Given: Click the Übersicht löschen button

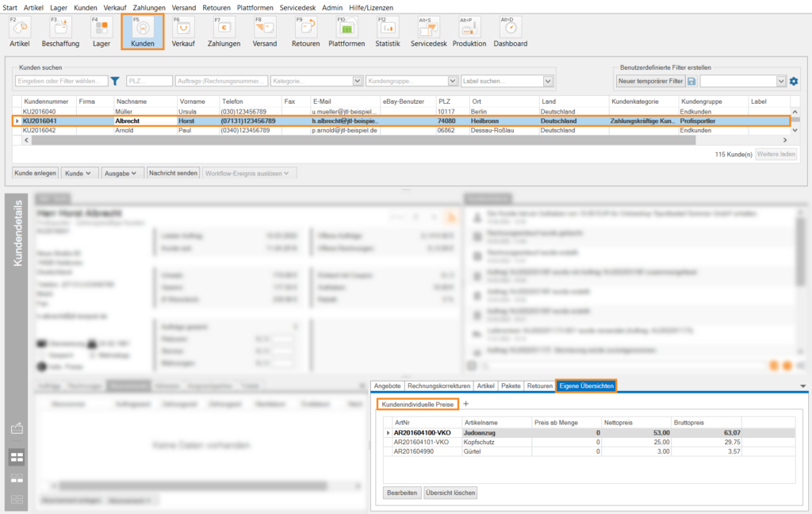Looking at the screenshot, I should pos(450,493).
